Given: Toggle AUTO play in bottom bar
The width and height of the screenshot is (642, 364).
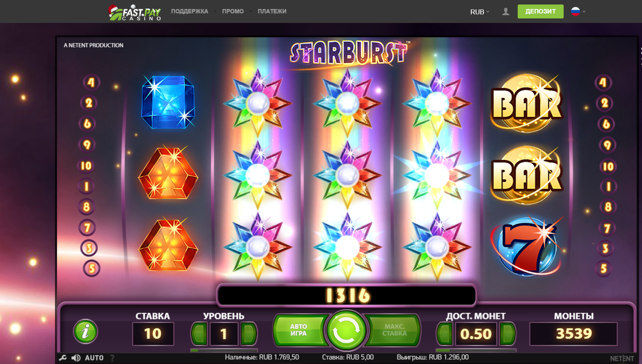Looking at the screenshot, I should [x=94, y=358].
